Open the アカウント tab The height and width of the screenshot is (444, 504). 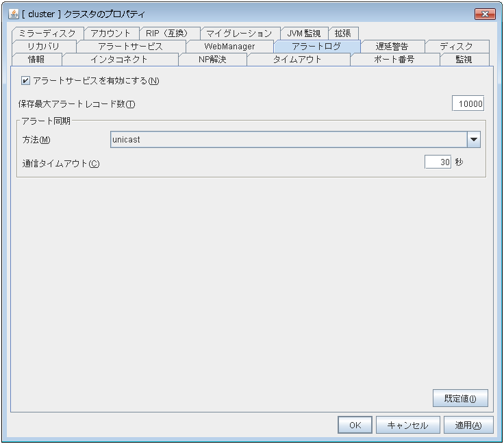[111, 33]
